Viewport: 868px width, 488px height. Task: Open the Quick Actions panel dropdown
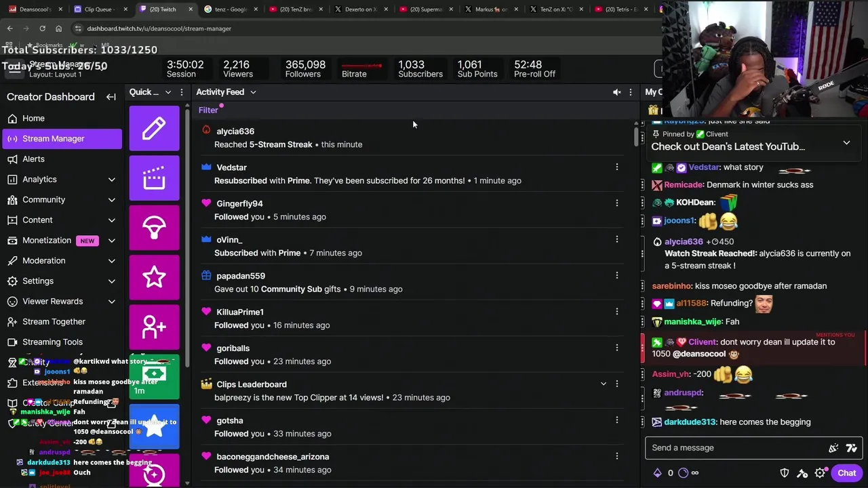[168, 92]
